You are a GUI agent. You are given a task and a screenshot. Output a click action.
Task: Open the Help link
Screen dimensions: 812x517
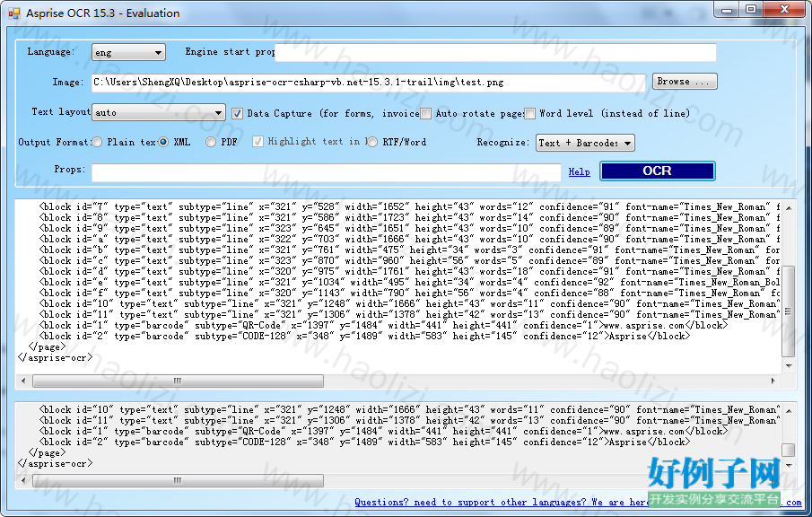tap(579, 172)
